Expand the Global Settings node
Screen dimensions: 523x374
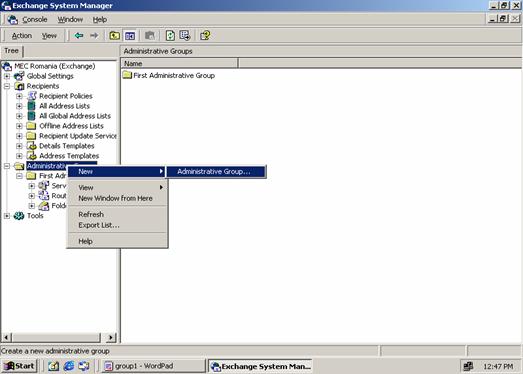click(x=7, y=76)
